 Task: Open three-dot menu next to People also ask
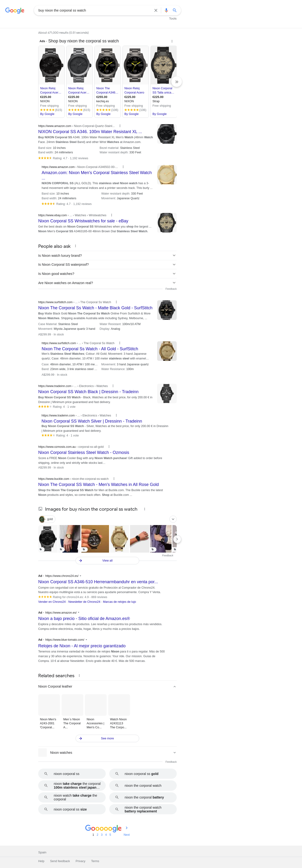point(75,246)
